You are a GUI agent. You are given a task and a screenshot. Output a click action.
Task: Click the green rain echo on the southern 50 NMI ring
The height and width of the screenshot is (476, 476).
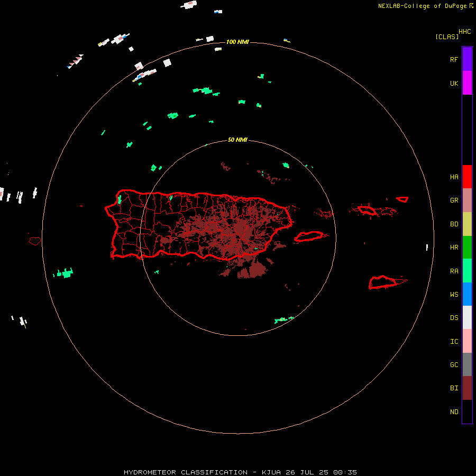point(284,319)
